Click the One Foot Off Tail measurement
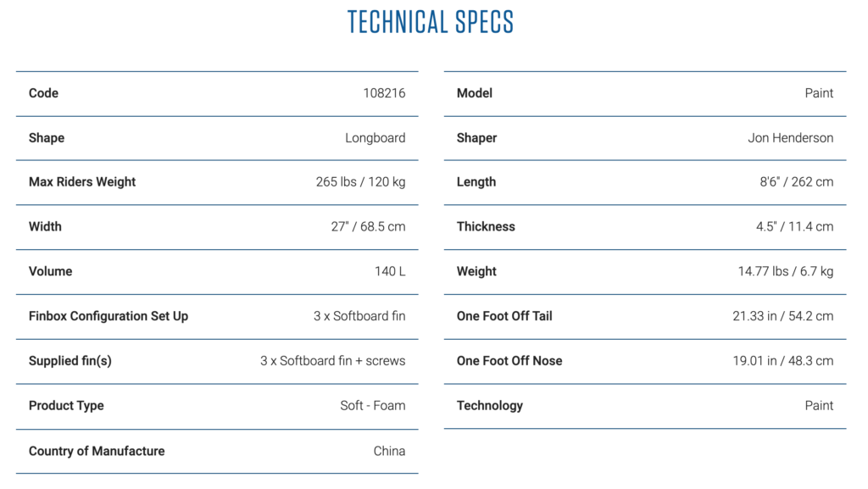Viewport: 868px width, 489px height. coord(782,316)
